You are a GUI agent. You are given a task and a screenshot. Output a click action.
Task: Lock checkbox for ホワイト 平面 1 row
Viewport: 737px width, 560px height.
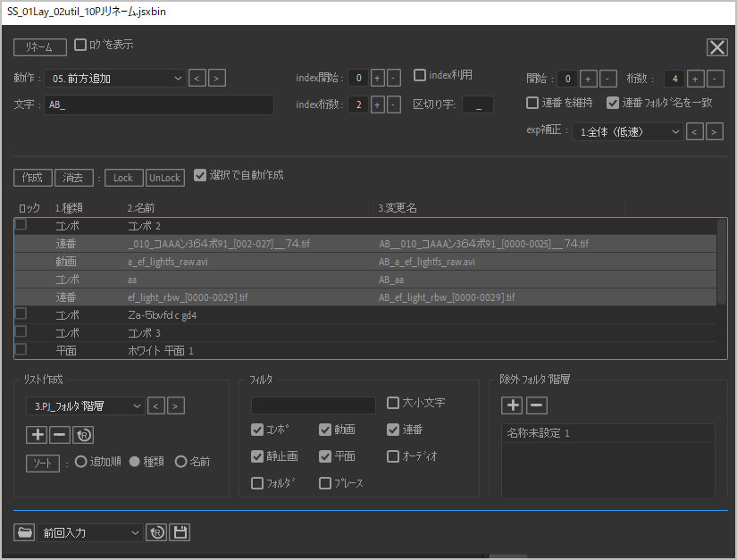21,349
